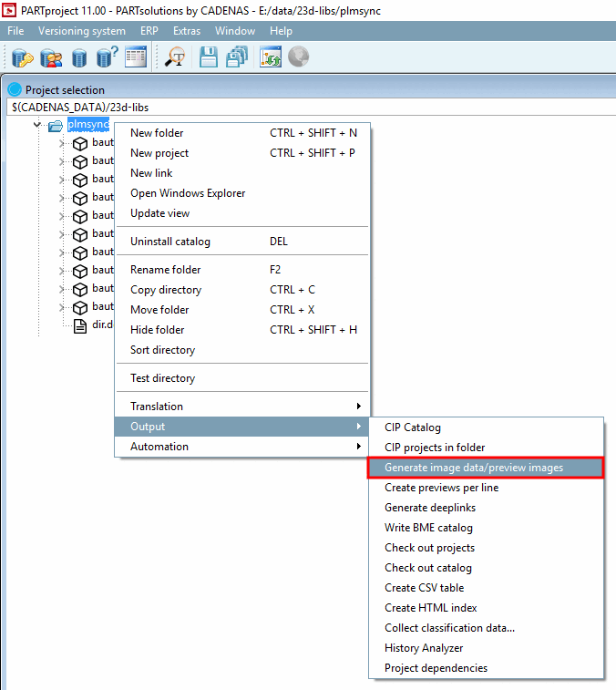The height and width of the screenshot is (690, 616).
Task: Click the database with users toolbar icon
Action: pyautogui.click(x=51, y=57)
